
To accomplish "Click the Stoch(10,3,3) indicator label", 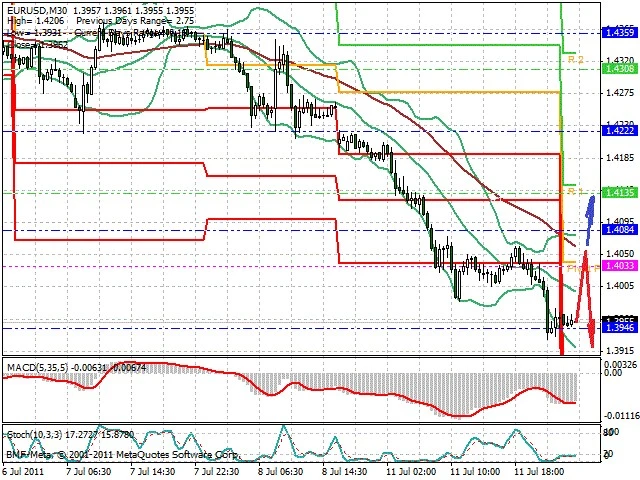I will tap(34, 435).
